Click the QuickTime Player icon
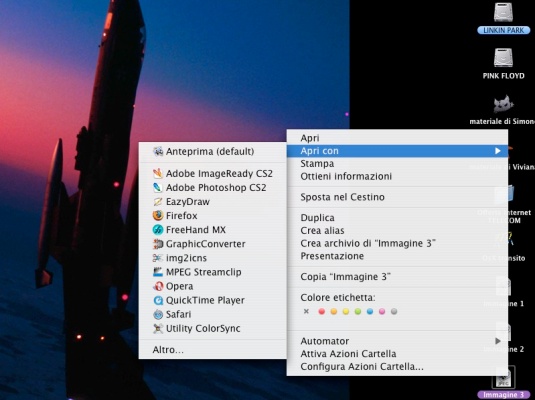 point(158,300)
